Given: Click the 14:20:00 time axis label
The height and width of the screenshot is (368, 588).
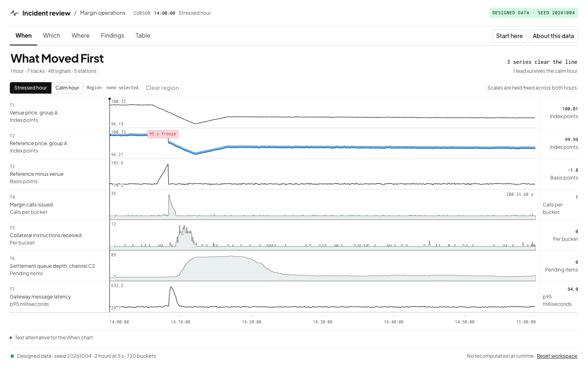Looking at the screenshot, I should (252, 322).
